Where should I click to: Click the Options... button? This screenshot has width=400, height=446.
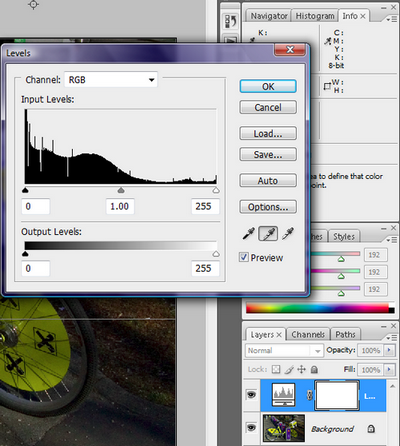coord(268,207)
